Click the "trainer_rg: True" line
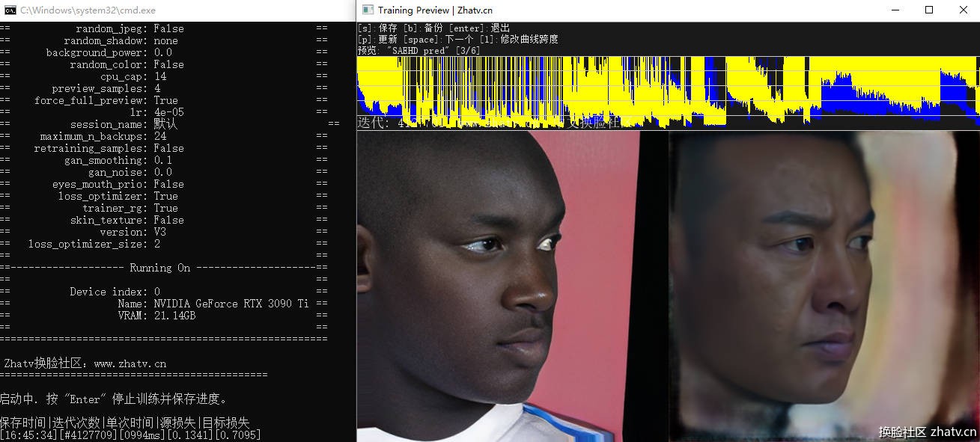This screenshot has width=980, height=442. (x=130, y=208)
